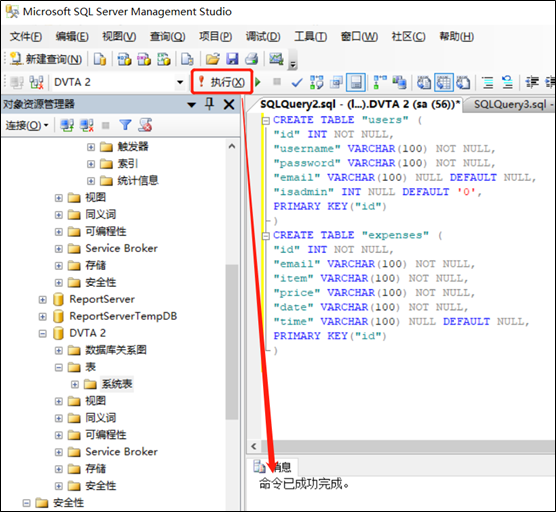556x512 pixels.
Task: Expand the ReportServer database node
Action: [x=43, y=300]
